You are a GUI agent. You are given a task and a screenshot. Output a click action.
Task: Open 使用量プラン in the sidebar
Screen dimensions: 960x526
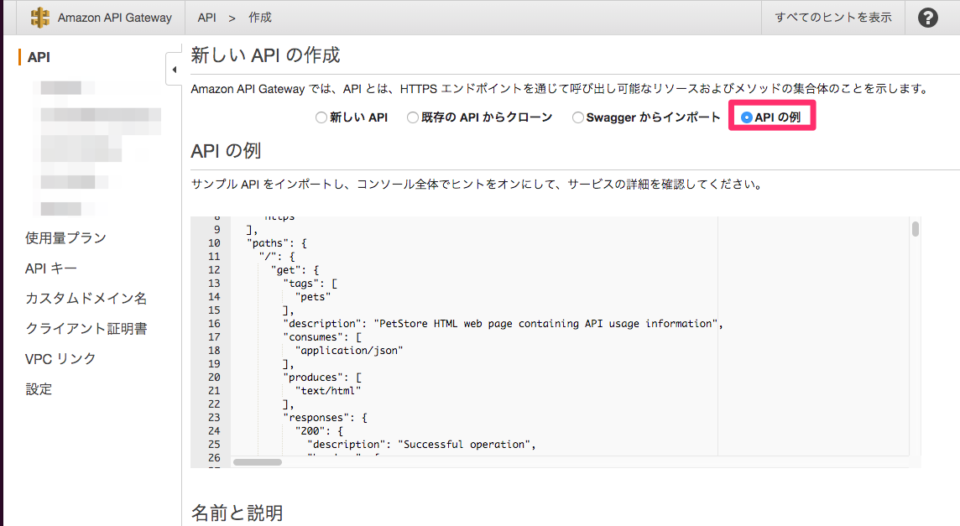[x=66, y=238]
